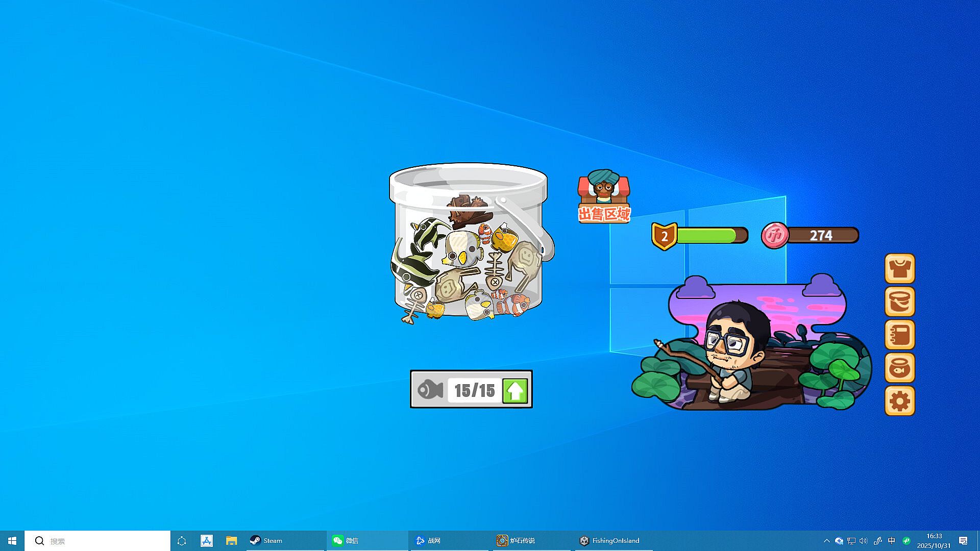Click the speaker volume tray icon
980x551 pixels.
[x=863, y=541]
